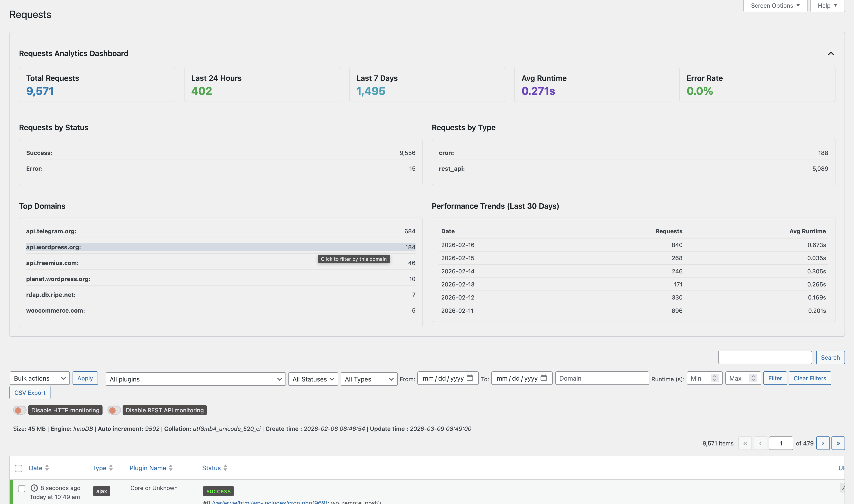Toggle Disable HTTP monitoring switch
Image resolution: width=854 pixels, height=504 pixels.
[x=19, y=410]
